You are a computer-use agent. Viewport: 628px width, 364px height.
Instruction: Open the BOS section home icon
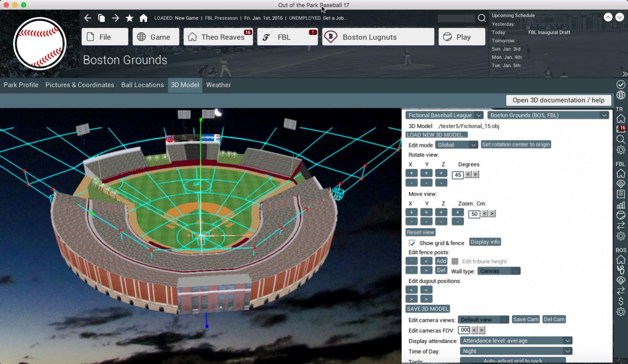click(621, 260)
